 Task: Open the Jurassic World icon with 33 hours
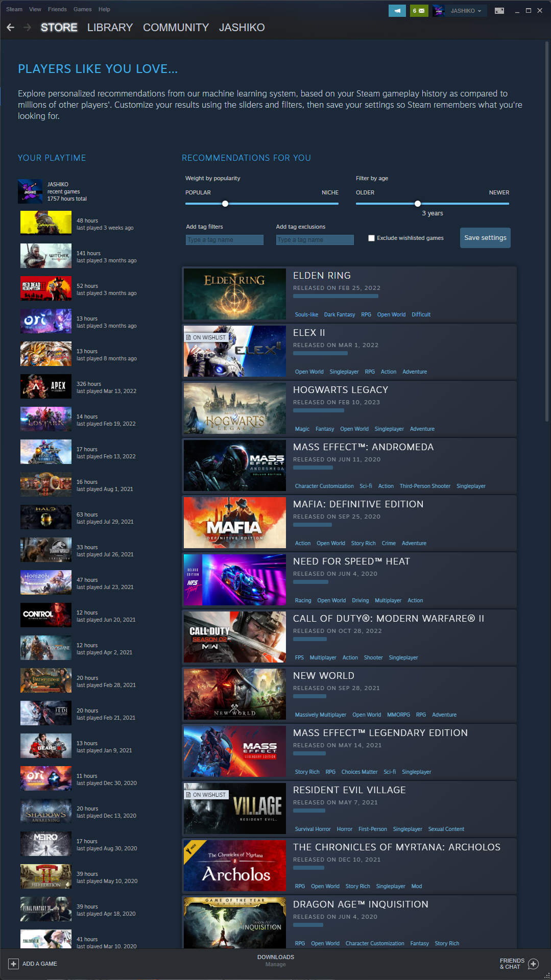[46, 550]
